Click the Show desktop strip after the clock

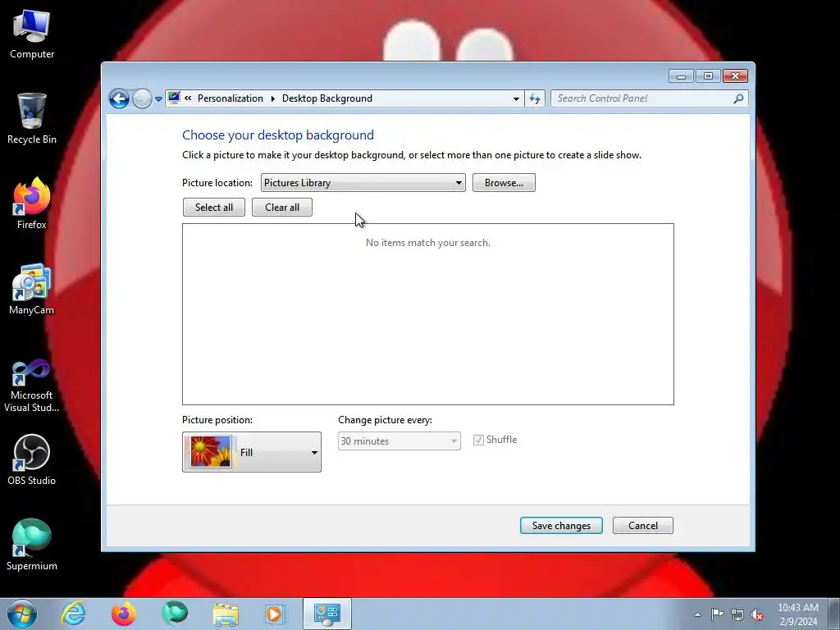tap(834, 614)
